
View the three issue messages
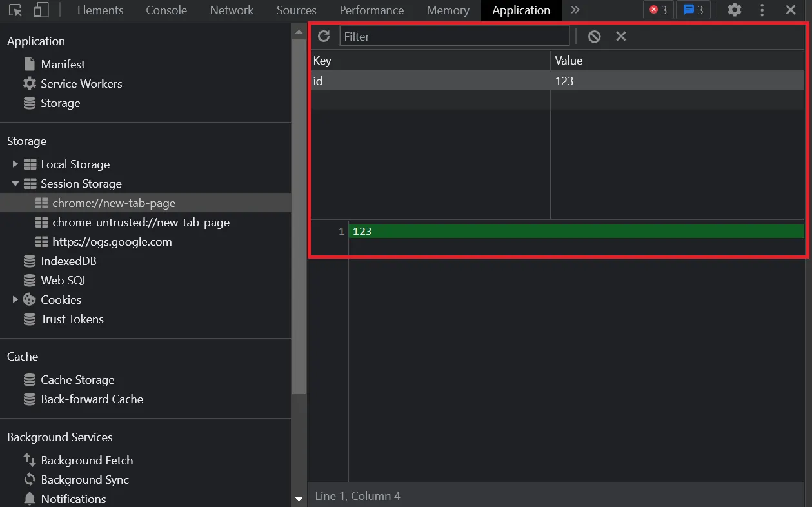693,10
